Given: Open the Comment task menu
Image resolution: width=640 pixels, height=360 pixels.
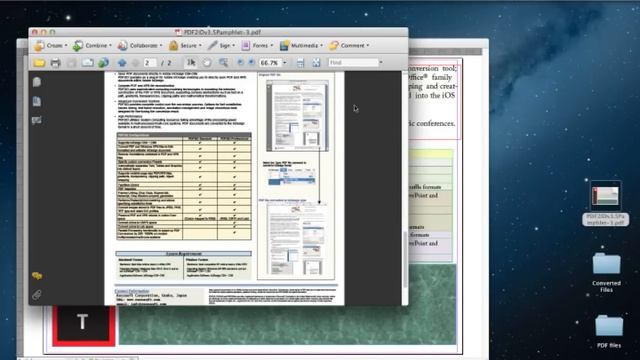Looking at the screenshot, I should [349, 45].
